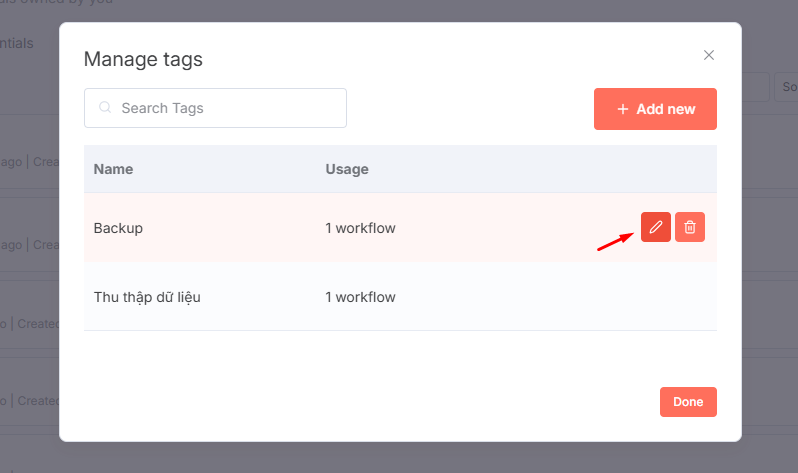The image size is (798, 473).
Task: Select the Thu thập dữ liệu tag
Action: pyautogui.click(x=147, y=297)
